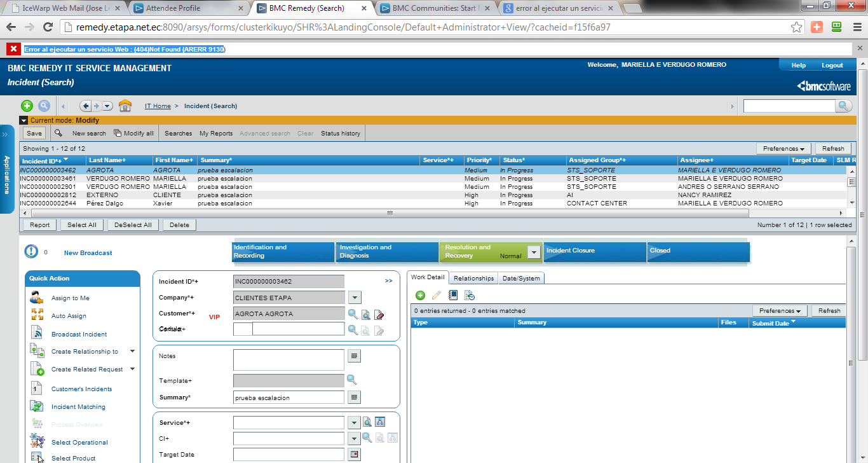Click the Broadcast Incident icon
Screen dimensions: 868x463
click(x=37, y=333)
